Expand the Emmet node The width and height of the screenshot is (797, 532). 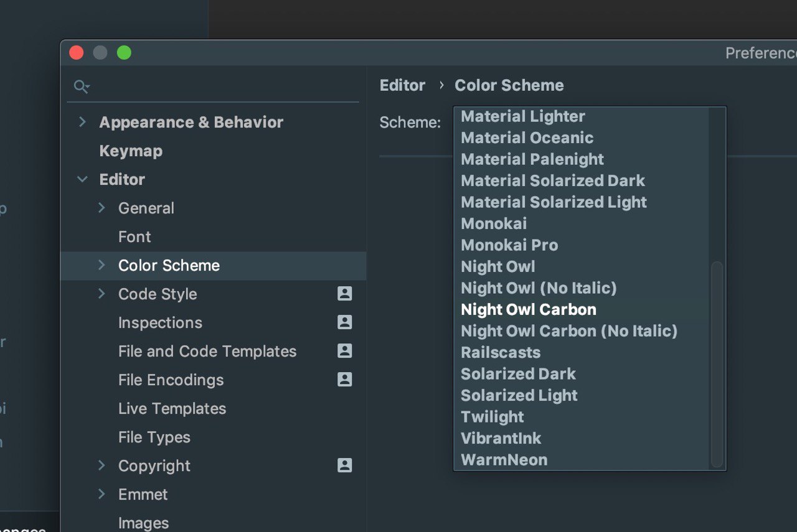pos(102,494)
